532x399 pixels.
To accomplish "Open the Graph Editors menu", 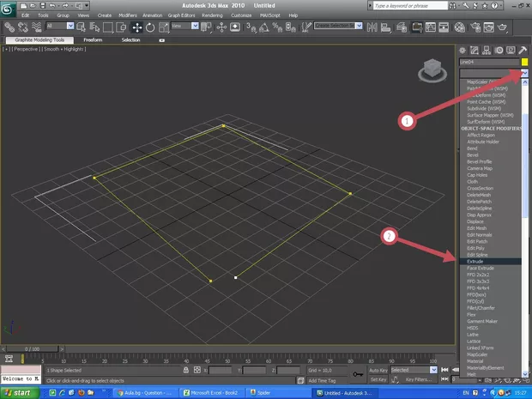I will 181,15.
